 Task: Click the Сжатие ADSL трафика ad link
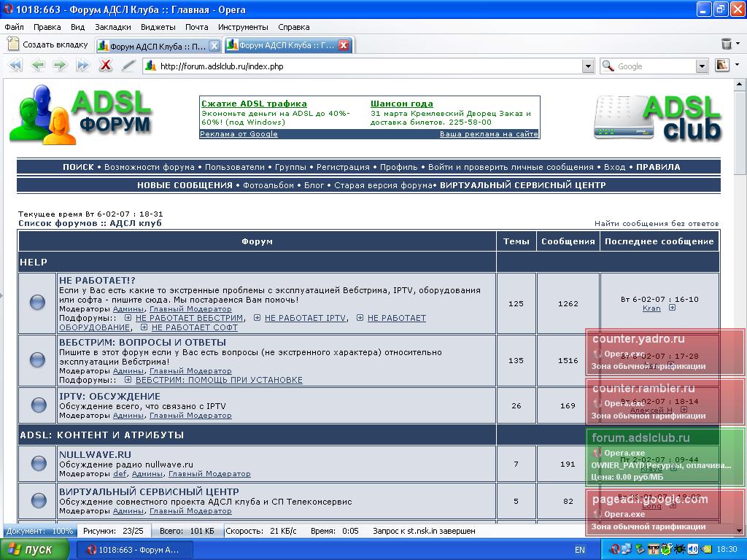tap(254, 104)
